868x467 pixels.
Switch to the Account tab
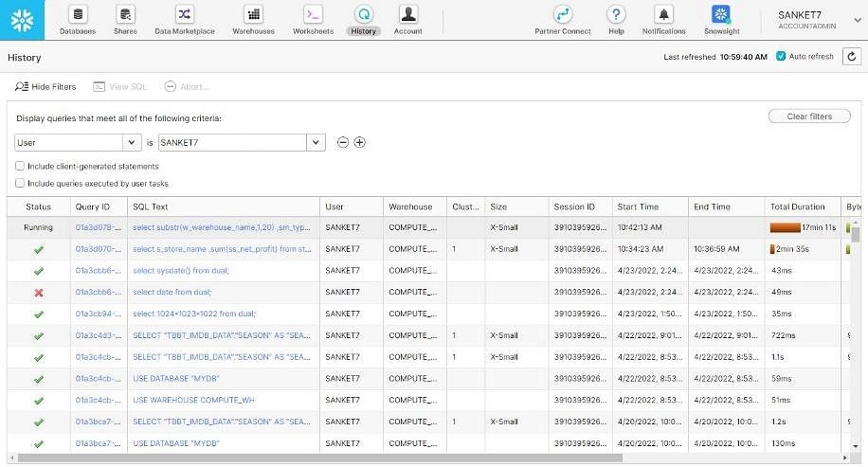[x=408, y=21]
